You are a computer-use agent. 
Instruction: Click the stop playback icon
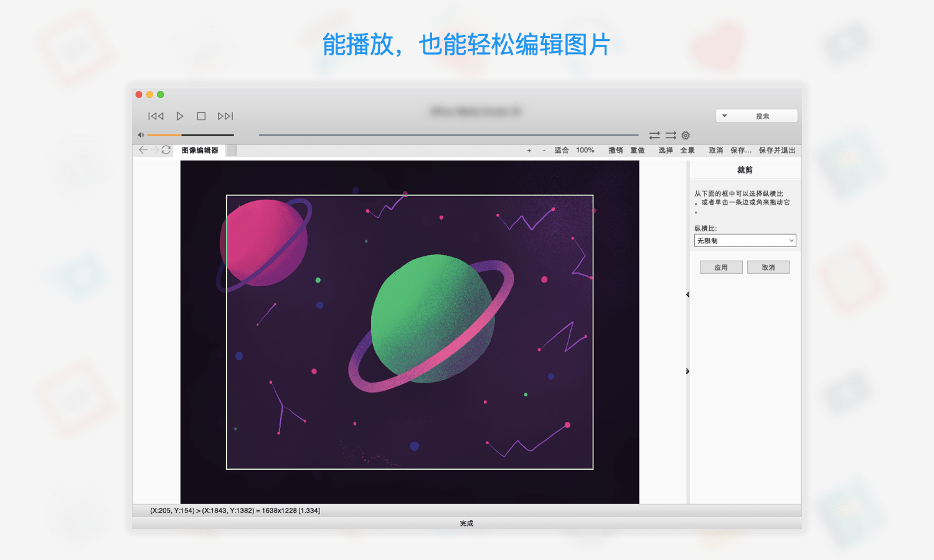coord(201,116)
